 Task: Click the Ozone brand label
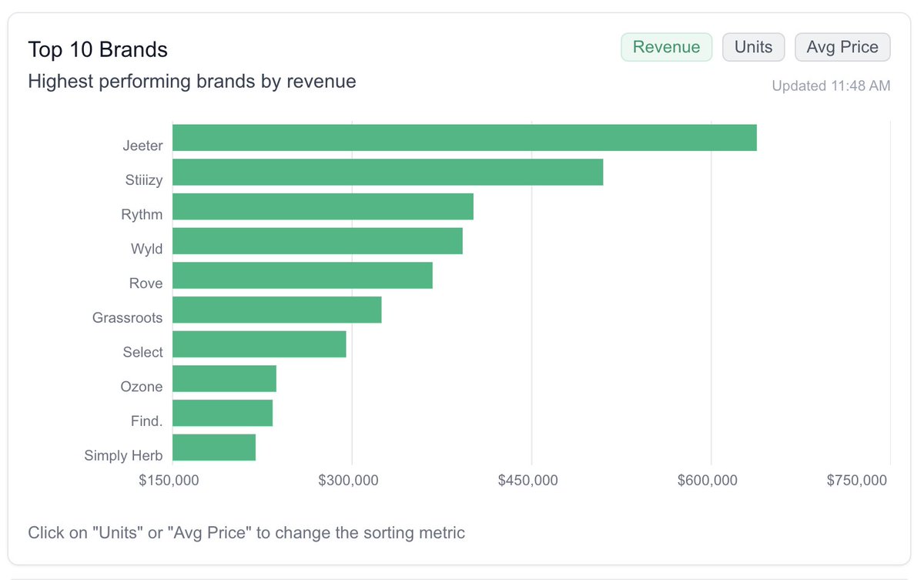coord(142,387)
